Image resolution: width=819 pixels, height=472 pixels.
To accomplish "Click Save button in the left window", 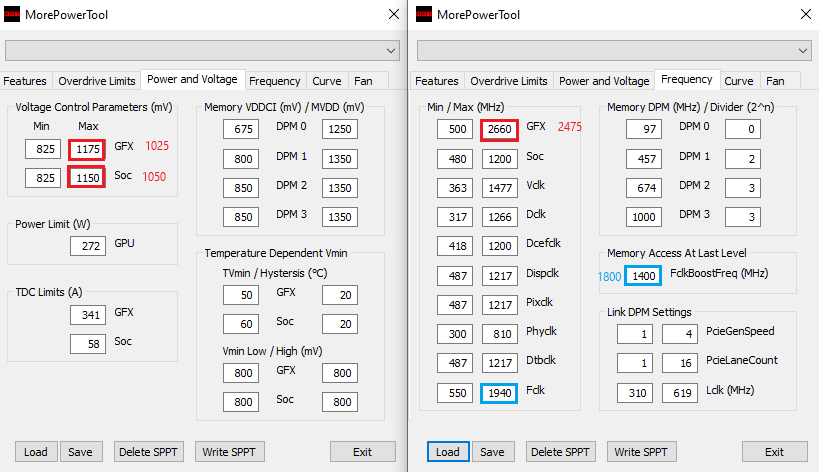I will coord(80,452).
